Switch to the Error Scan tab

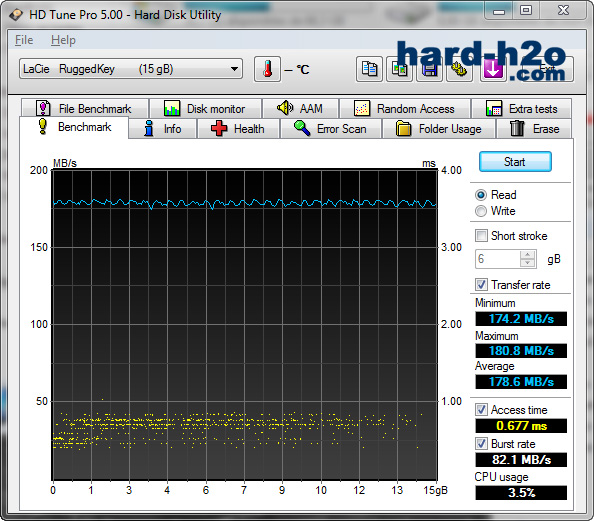[x=331, y=129]
